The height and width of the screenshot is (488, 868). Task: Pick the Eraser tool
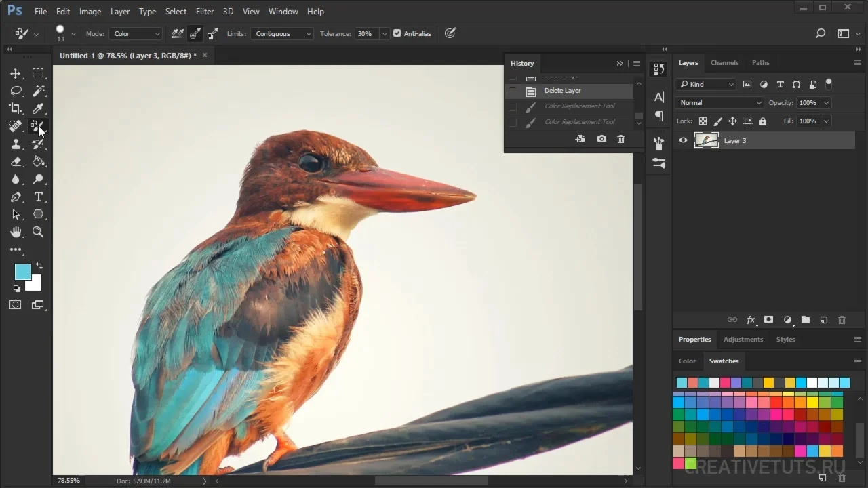16,161
